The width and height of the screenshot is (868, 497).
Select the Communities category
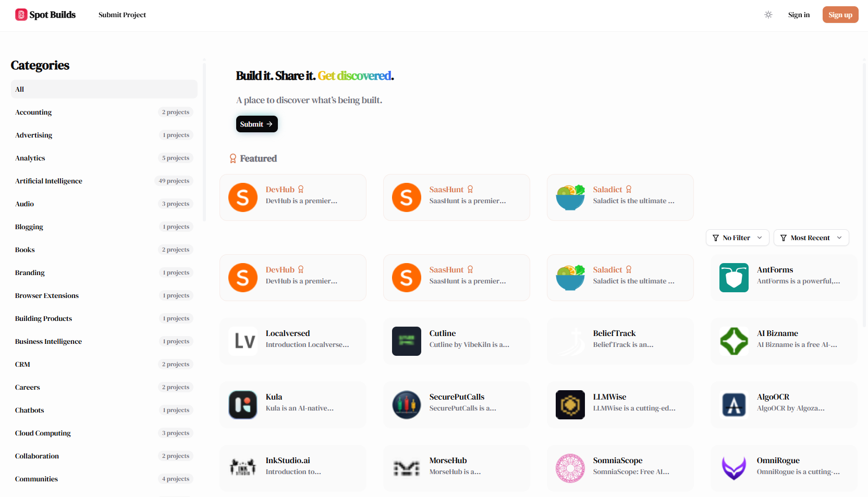[x=104, y=479]
